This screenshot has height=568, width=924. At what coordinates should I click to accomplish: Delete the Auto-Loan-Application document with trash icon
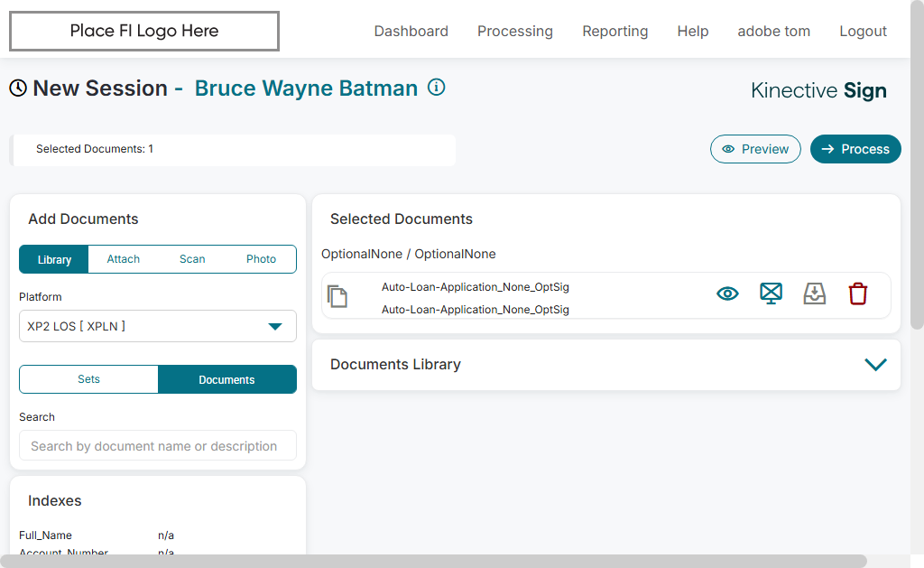(x=858, y=293)
